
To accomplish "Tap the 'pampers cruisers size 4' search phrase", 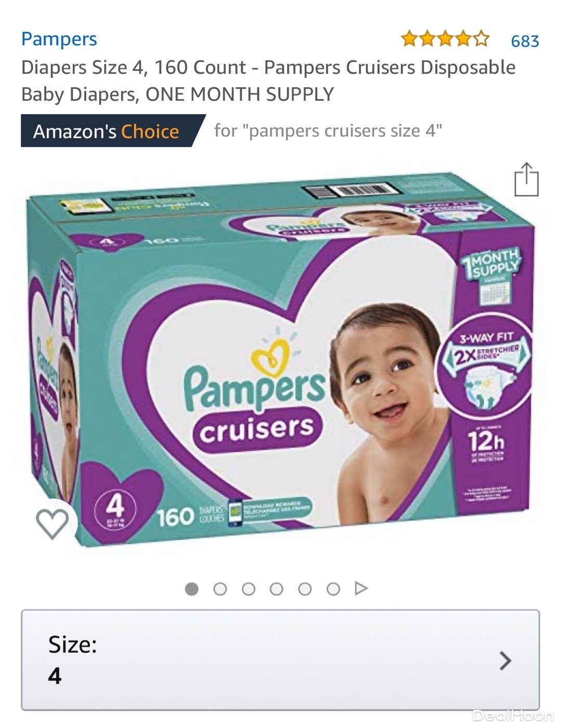I will click(x=345, y=130).
